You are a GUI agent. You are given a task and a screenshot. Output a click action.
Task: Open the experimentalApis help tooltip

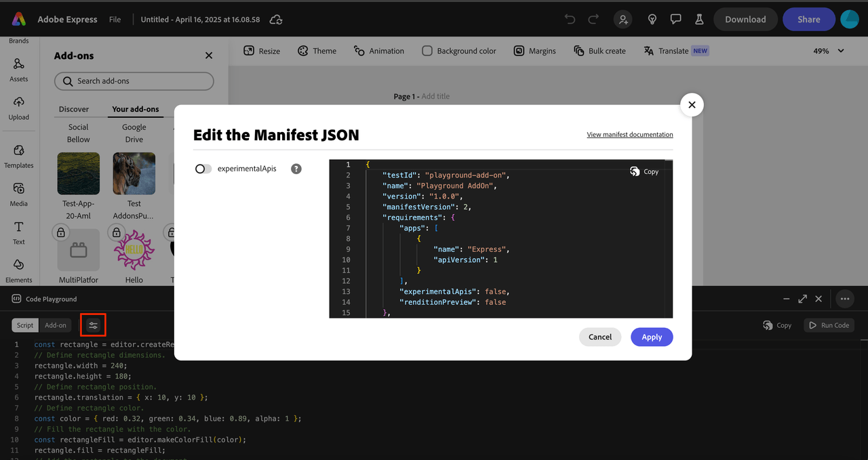pos(296,169)
